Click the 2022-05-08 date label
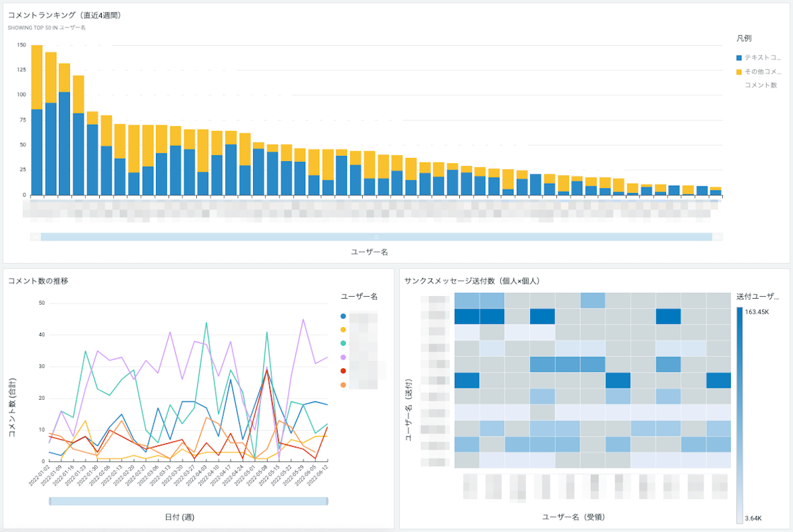Screen dimensions: 793x532 [x=258, y=475]
